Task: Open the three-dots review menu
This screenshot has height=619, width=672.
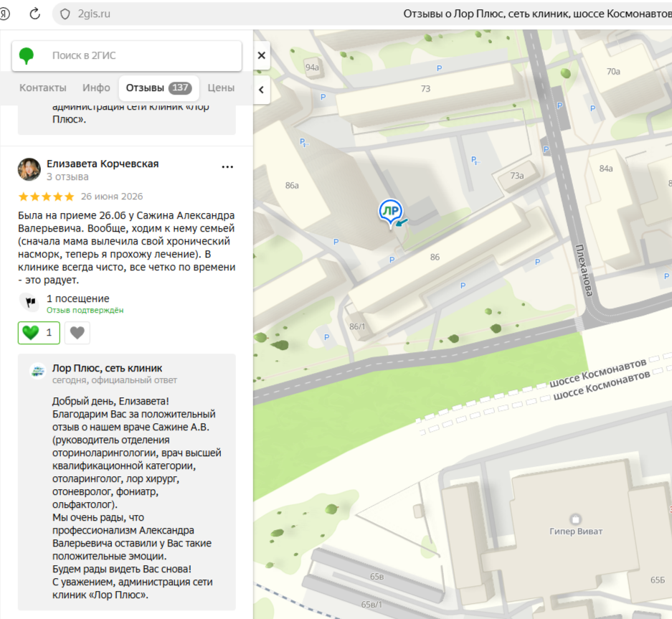Action: coord(227,166)
